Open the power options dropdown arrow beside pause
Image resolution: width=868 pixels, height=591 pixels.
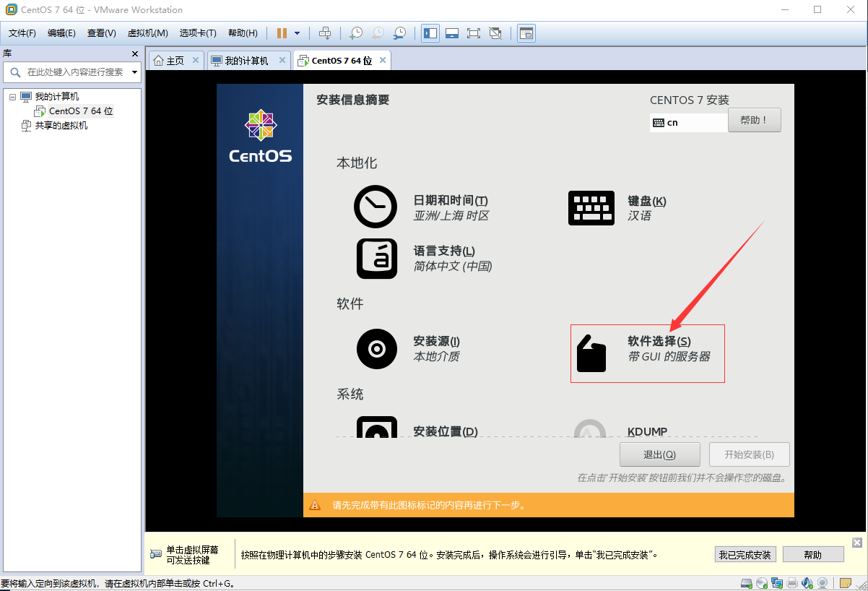tap(297, 33)
